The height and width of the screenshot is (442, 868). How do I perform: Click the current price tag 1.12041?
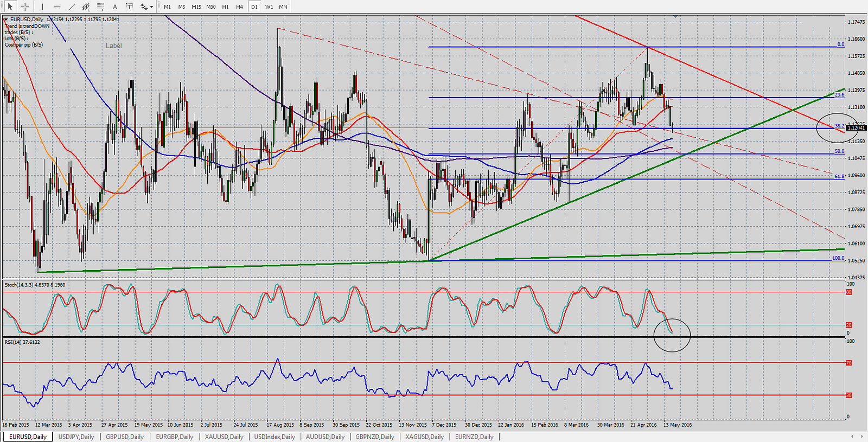pos(857,128)
